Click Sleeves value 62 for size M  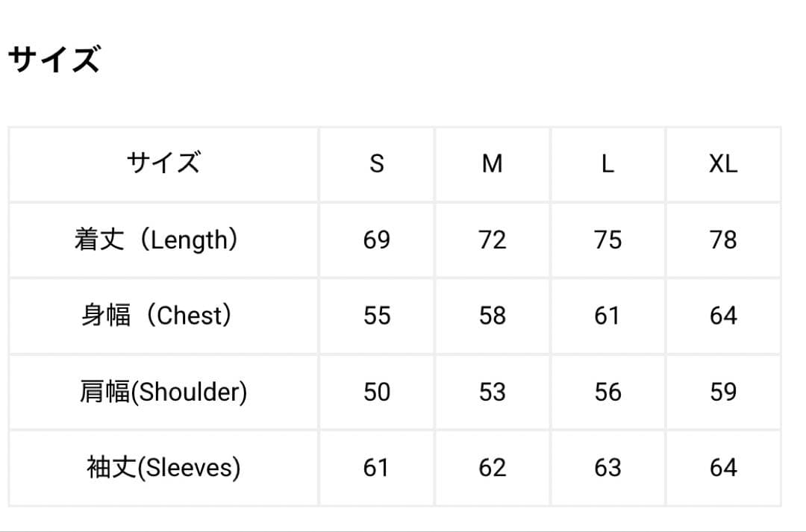click(492, 468)
